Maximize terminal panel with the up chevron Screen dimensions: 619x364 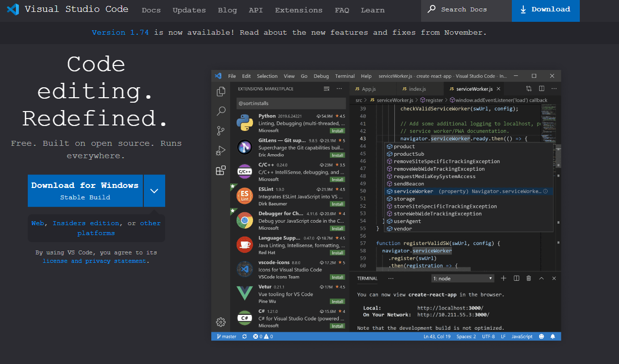(542, 278)
